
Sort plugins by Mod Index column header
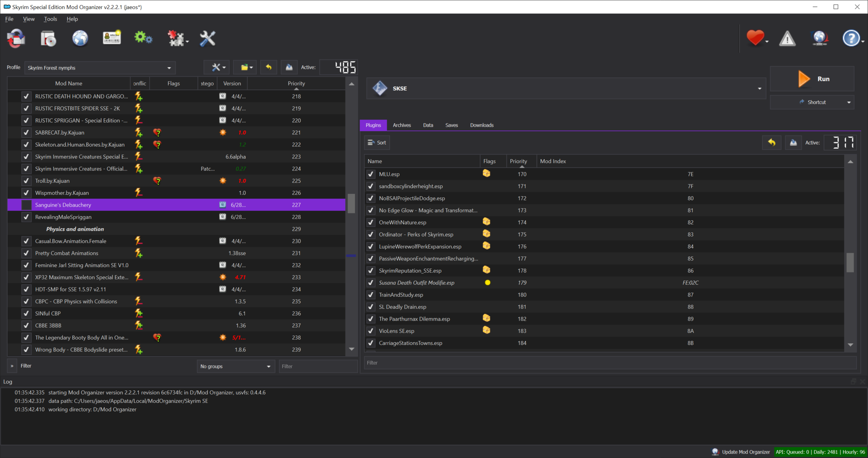coord(690,161)
